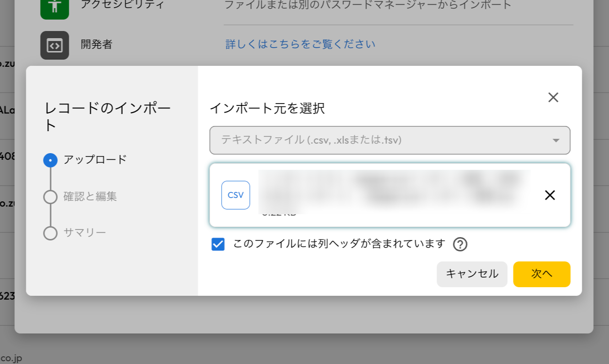609x364 pixels.
Task: Click the アップロード step label
Action: click(x=95, y=160)
